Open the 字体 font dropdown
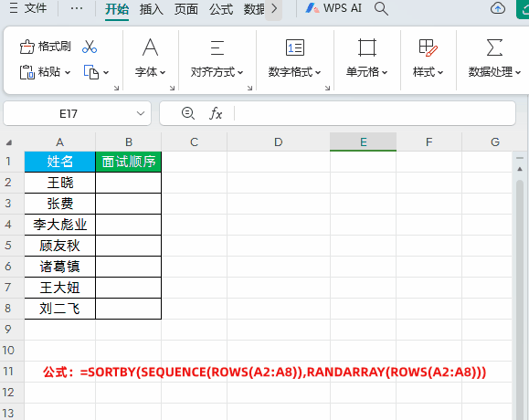The width and height of the screenshot is (529, 420). click(x=150, y=72)
